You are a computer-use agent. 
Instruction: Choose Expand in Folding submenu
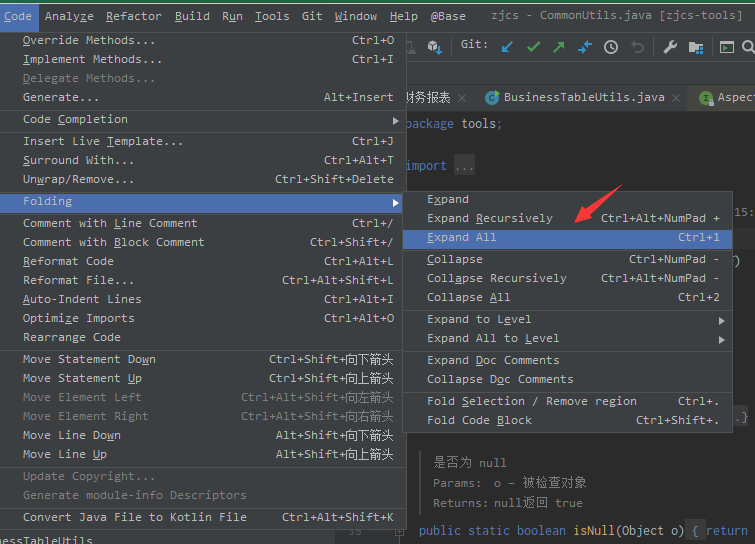(567, 200)
